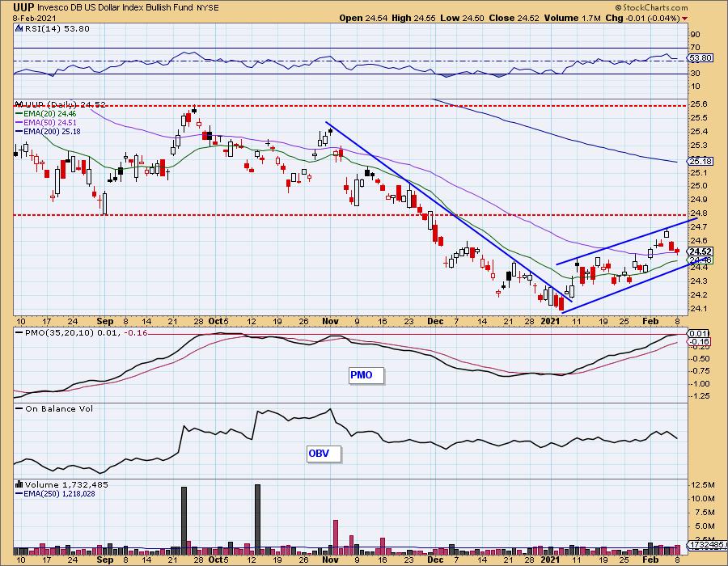The width and height of the screenshot is (728, 566).
Task: Click the 1732485 volume value tag
Action: click(707, 545)
